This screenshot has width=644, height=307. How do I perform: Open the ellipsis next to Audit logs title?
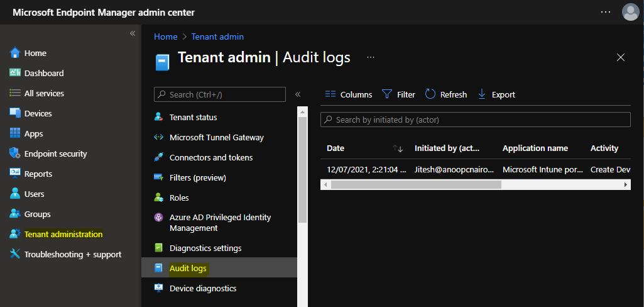[371, 57]
